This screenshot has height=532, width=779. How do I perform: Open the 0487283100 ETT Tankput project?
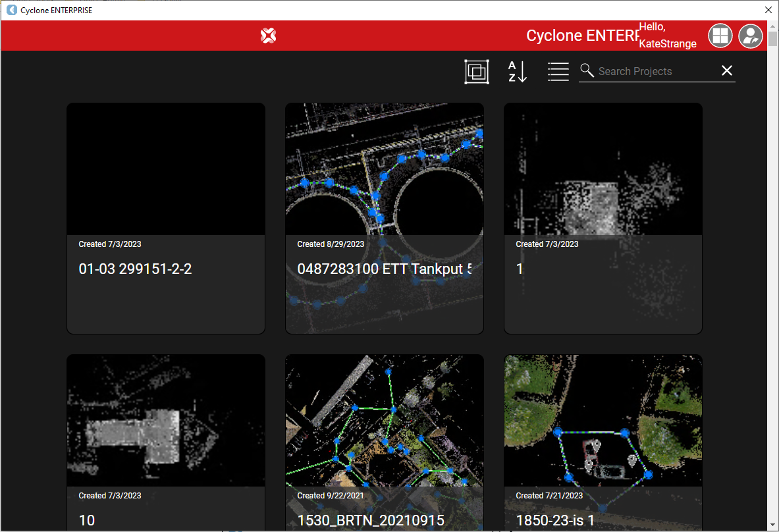(x=385, y=218)
